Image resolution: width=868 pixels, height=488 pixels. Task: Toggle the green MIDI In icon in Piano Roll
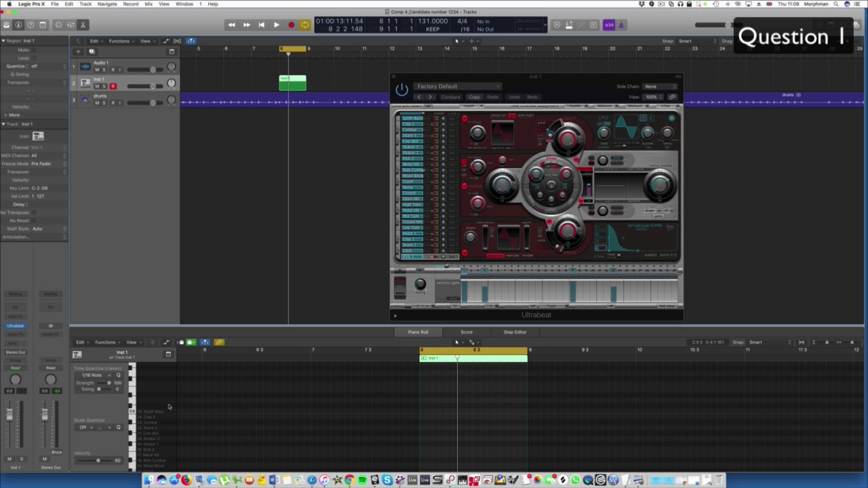pos(191,342)
